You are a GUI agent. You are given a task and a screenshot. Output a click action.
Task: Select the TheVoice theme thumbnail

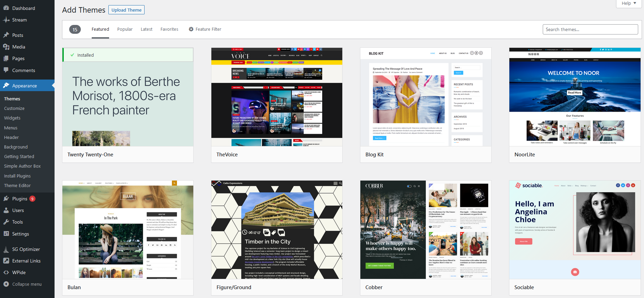(x=276, y=97)
